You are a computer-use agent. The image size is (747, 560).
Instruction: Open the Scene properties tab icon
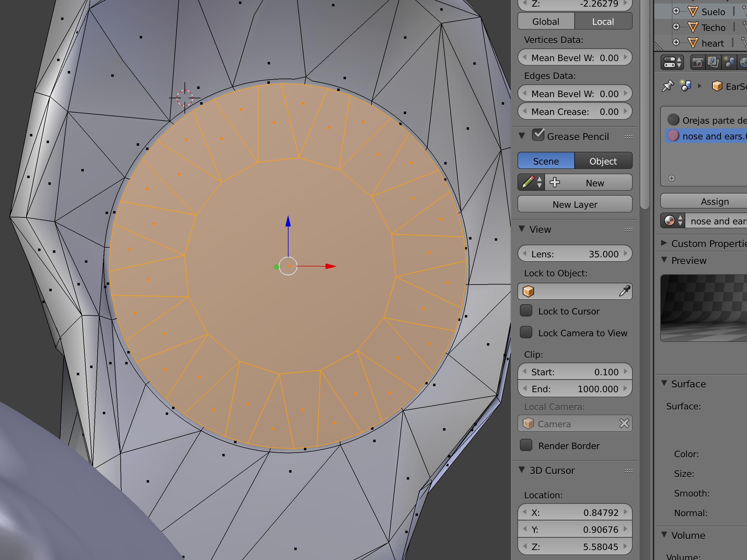(x=729, y=63)
